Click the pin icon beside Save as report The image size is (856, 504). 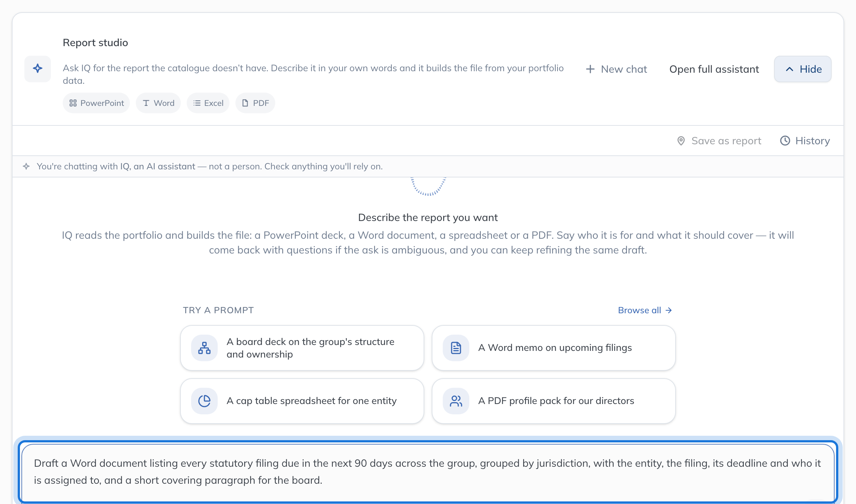point(681,141)
